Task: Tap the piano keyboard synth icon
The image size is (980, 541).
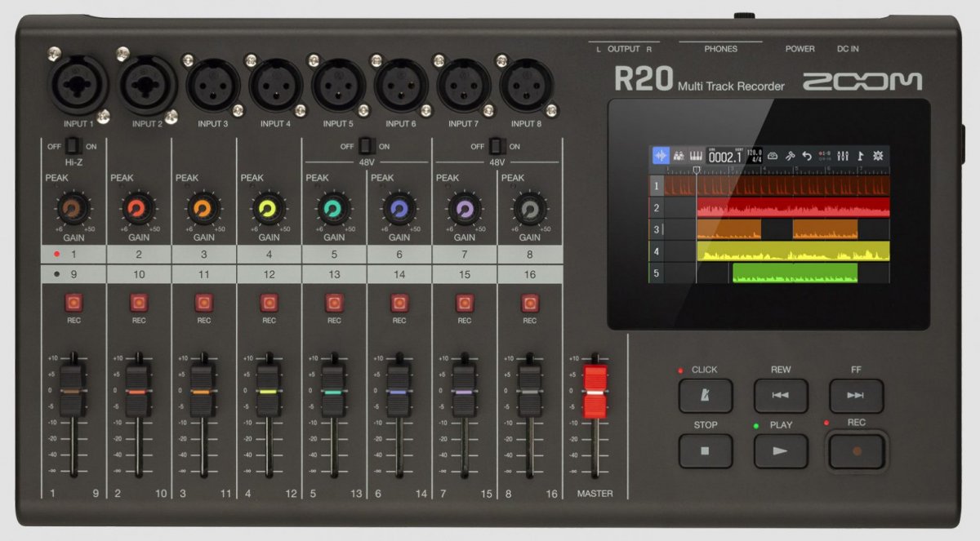Action: [x=697, y=156]
